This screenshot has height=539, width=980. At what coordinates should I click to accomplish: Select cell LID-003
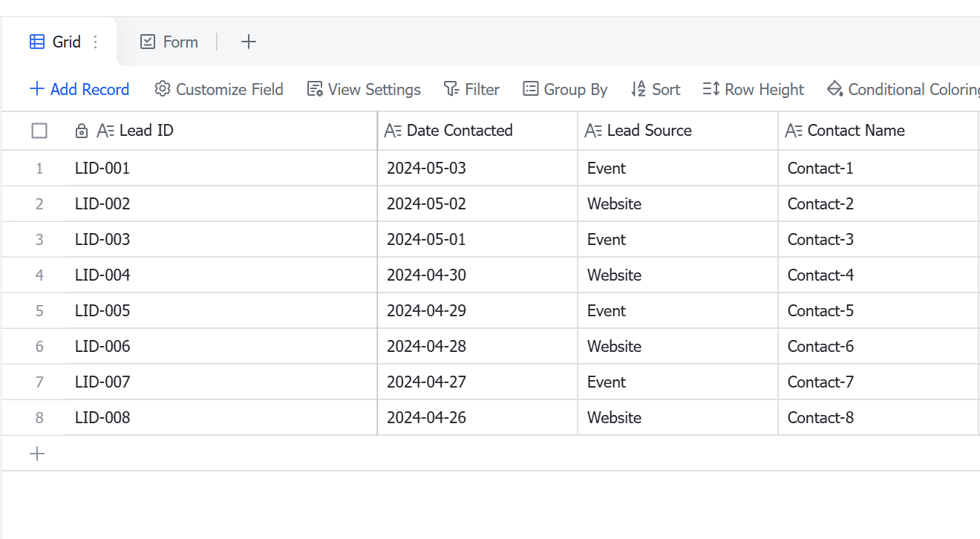click(x=221, y=239)
